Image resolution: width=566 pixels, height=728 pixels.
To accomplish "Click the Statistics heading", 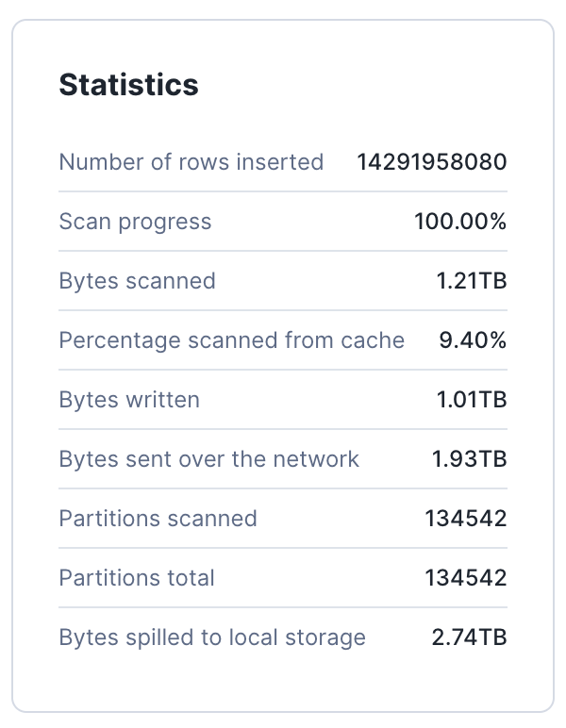I will [128, 85].
